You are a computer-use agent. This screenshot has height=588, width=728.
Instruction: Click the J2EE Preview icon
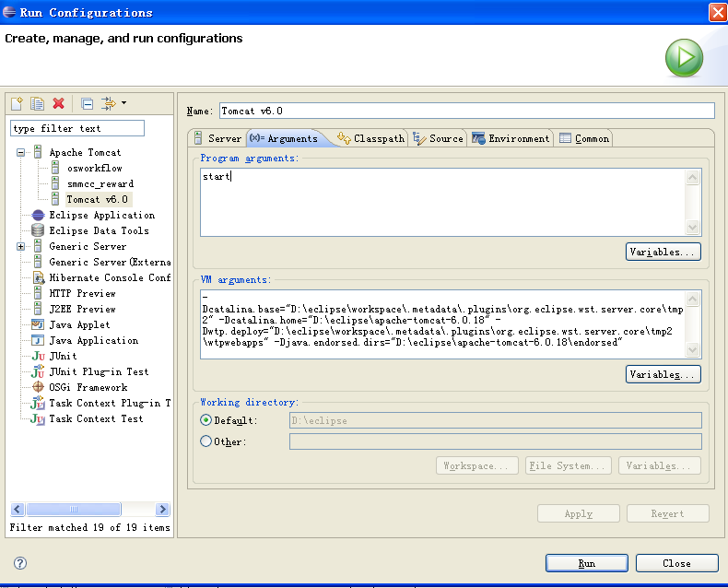pos(38,309)
